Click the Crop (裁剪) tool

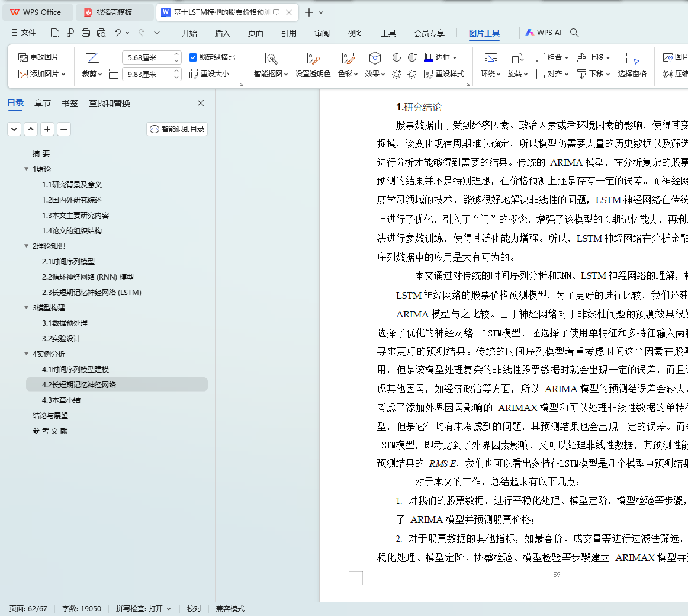tap(92, 65)
